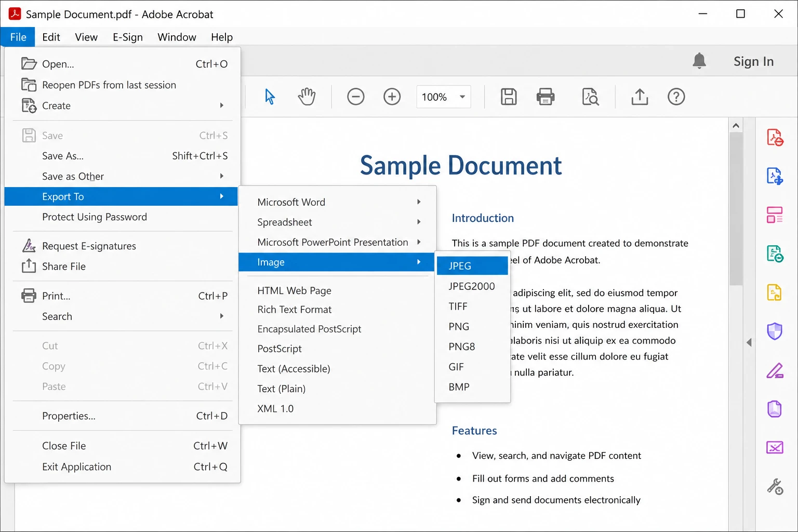Select the arrow selection tool
Viewport: 798px width, 532px height.
tap(270, 97)
